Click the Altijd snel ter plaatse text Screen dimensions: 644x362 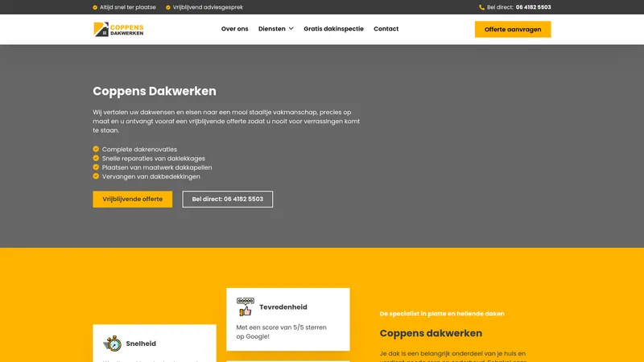pos(128,7)
